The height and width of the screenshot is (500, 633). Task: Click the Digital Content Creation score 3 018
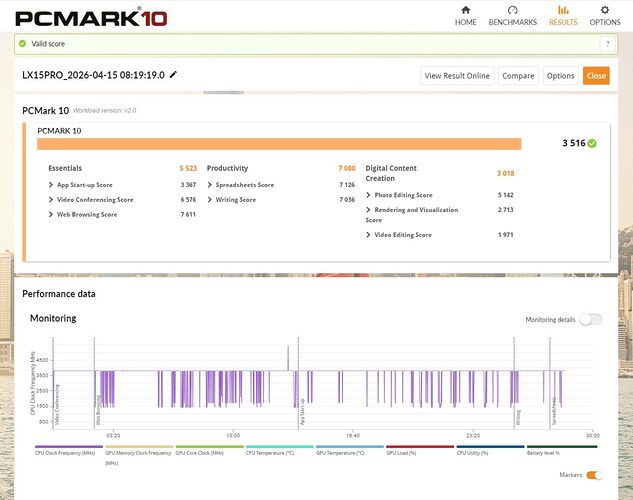pyautogui.click(x=505, y=174)
